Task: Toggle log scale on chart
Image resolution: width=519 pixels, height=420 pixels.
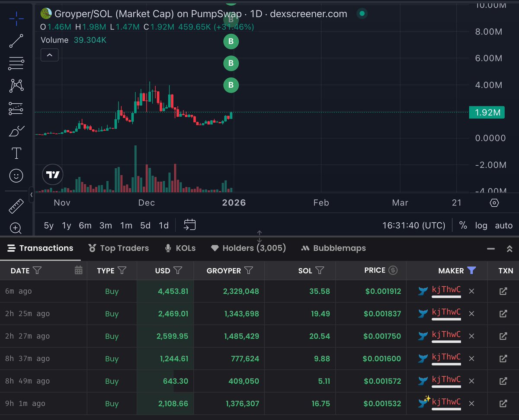Action: click(481, 225)
